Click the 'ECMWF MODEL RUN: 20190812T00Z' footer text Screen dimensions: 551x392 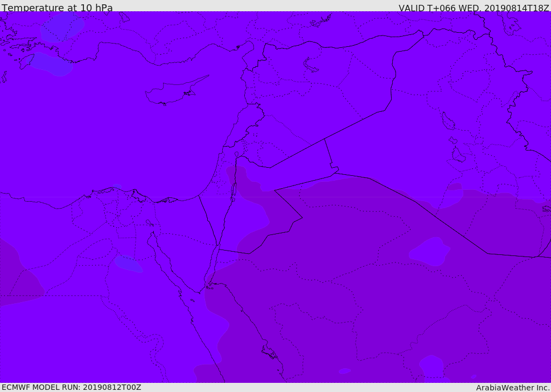pos(72,387)
